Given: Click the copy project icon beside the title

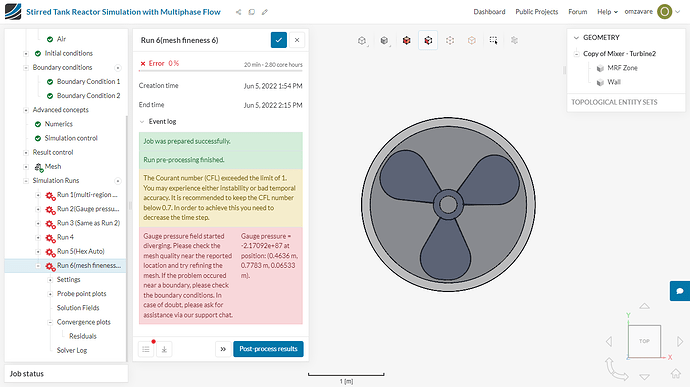Looking at the screenshot, I should click(x=252, y=12).
